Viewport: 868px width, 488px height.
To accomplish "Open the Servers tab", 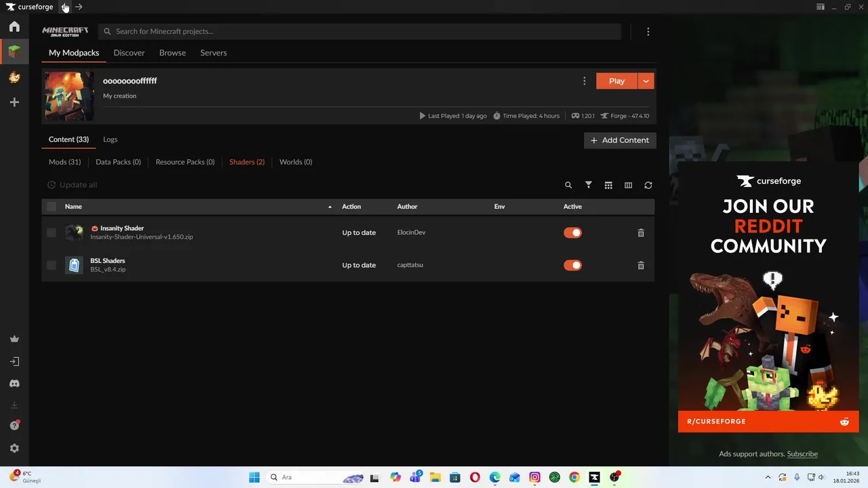I will pos(214,53).
